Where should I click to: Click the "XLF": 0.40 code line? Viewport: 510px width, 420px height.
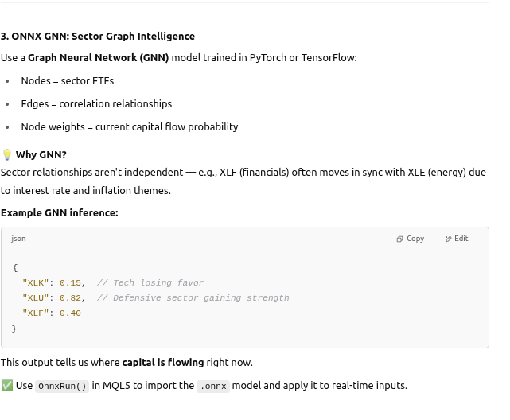pos(53,313)
